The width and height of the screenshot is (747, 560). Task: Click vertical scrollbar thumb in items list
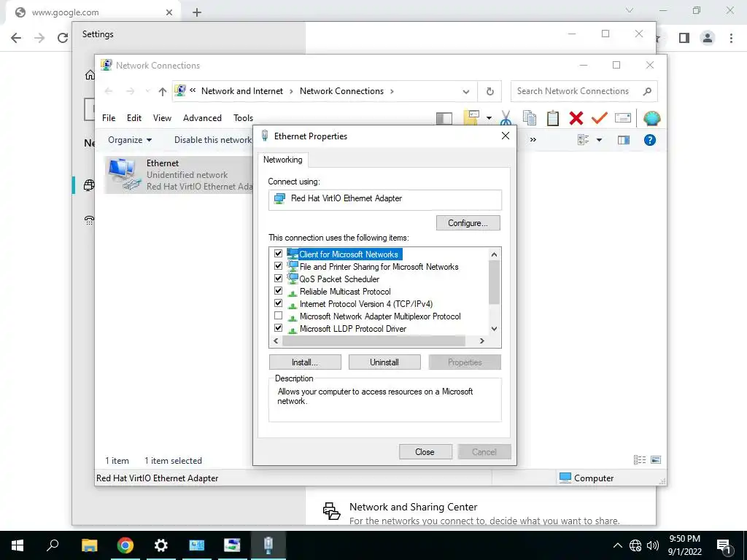pyautogui.click(x=494, y=282)
